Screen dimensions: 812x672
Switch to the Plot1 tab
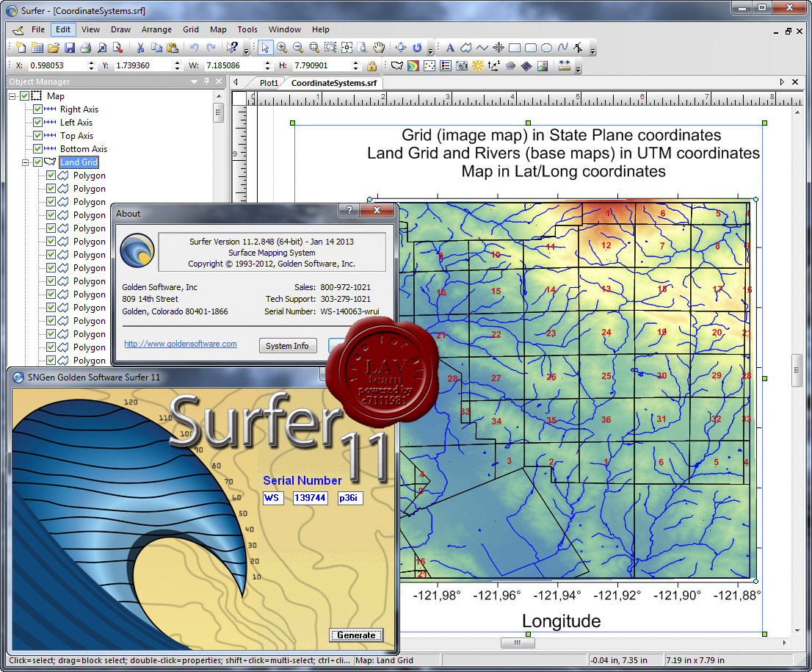coord(269,83)
